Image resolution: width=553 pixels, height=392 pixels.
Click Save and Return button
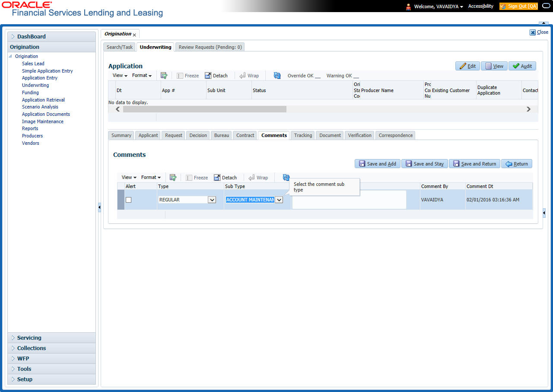click(x=474, y=164)
